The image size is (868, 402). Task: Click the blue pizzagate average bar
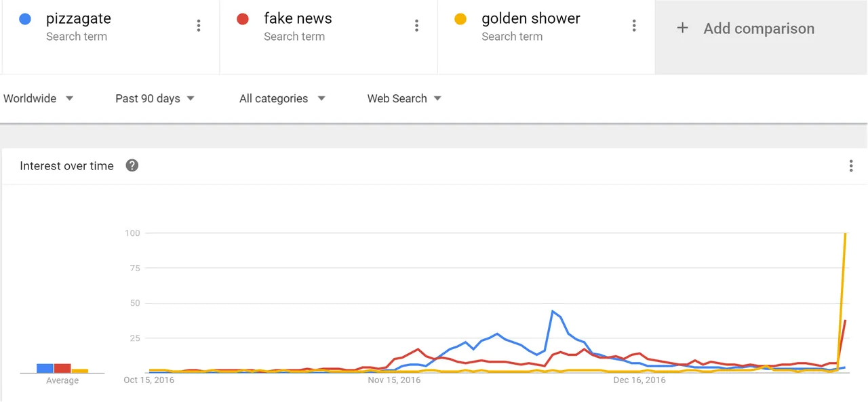45,368
